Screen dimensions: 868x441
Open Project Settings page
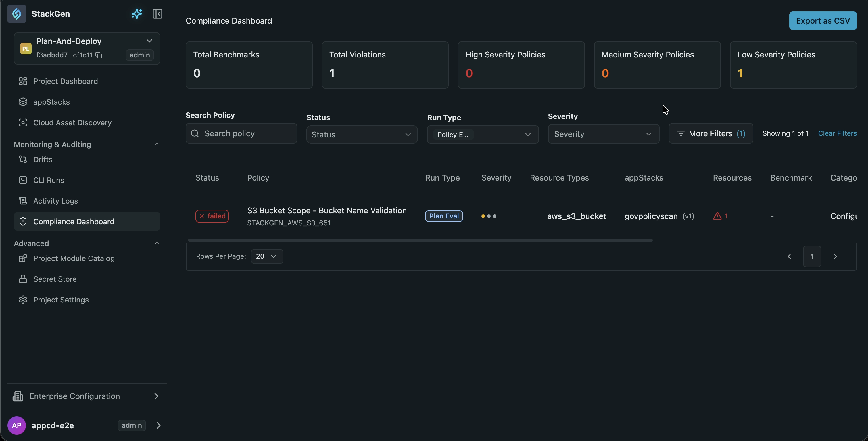pyautogui.click(x=87, y=300)
